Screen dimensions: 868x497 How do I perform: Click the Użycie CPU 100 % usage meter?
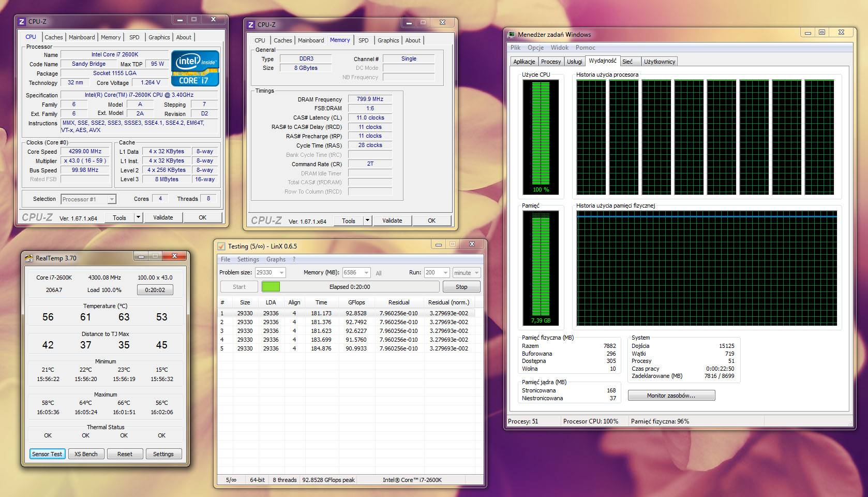(x=541, y=137)
